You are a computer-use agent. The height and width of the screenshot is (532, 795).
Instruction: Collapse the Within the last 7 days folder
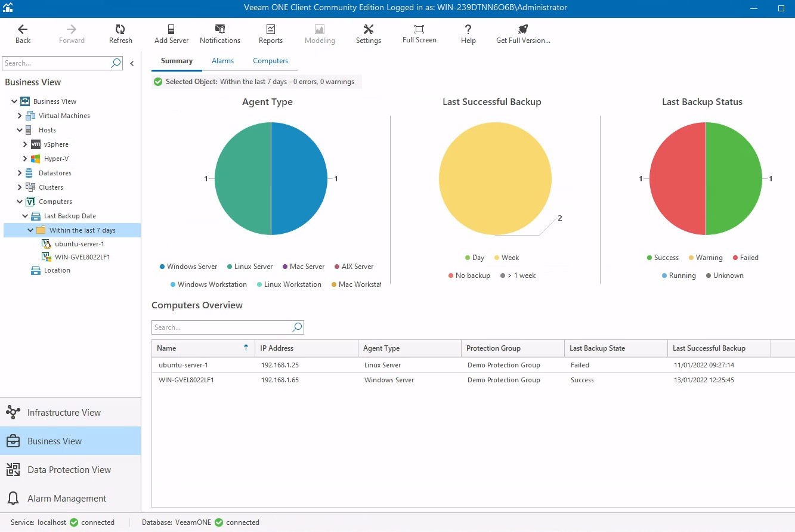(x=30, y=230)
